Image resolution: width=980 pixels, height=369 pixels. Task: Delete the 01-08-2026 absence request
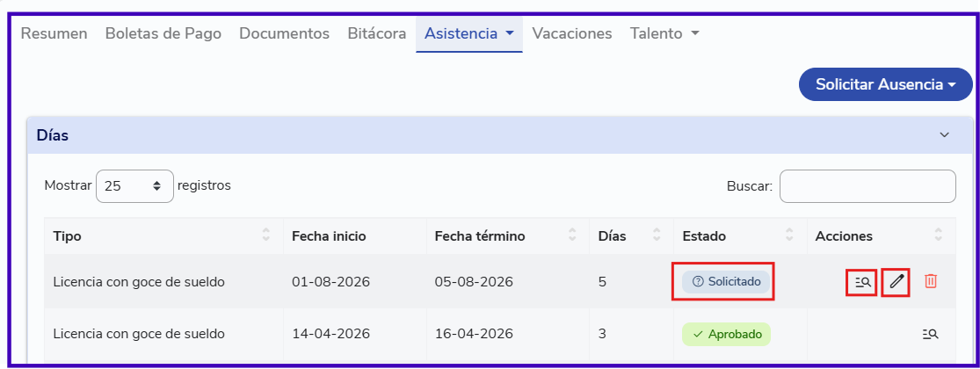click(x=931, y=282)
